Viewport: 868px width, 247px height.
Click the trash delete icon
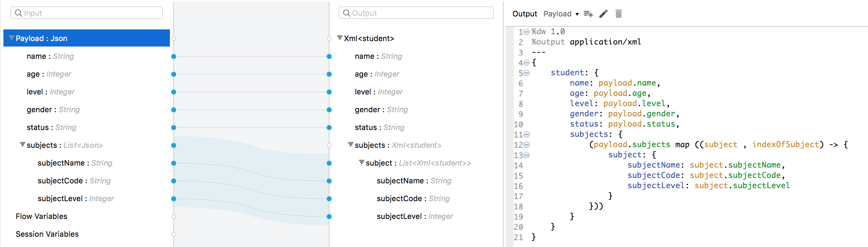point(618,14)
